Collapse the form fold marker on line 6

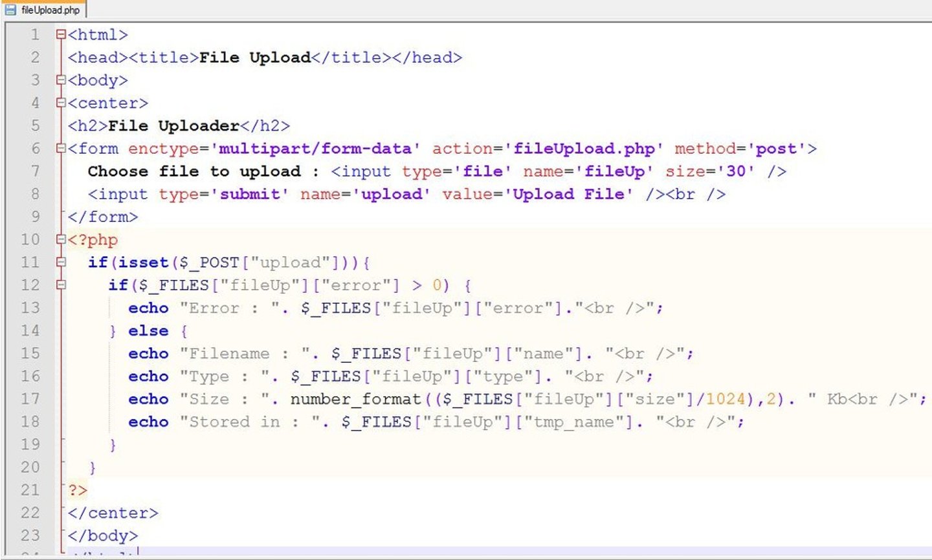tap(61, 149)
